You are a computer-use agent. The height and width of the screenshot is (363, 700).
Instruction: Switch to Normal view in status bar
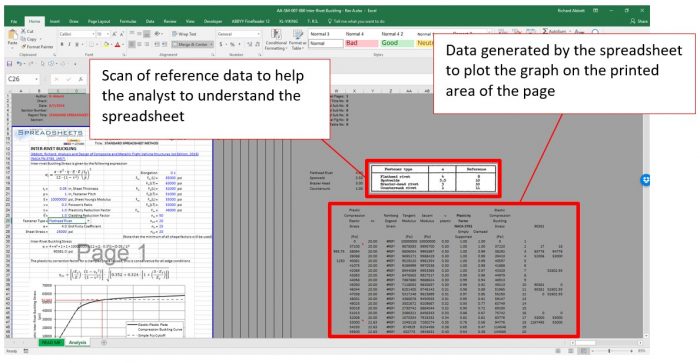pyautogui.click(x=558, y=351)
